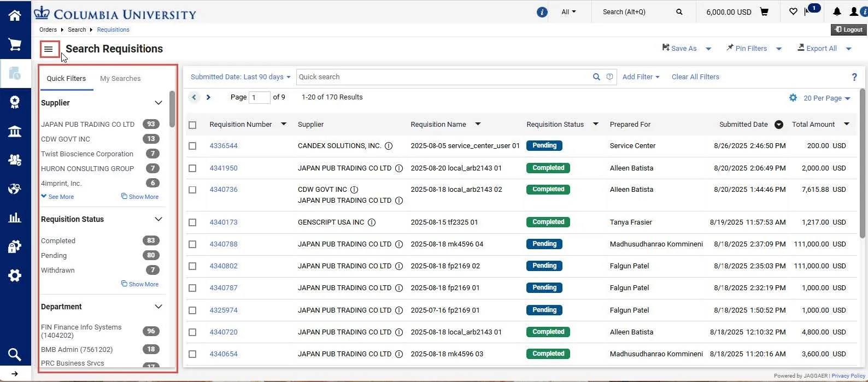Open the sourcing globe sidebar icon
This screenshot has height=382, width=868.
(x=15, y=189)
